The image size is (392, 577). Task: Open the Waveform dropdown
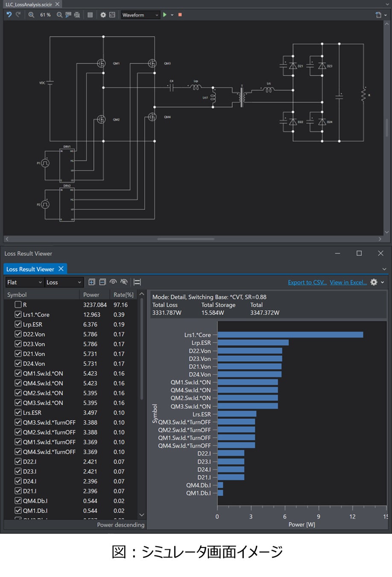pos(140,15)
